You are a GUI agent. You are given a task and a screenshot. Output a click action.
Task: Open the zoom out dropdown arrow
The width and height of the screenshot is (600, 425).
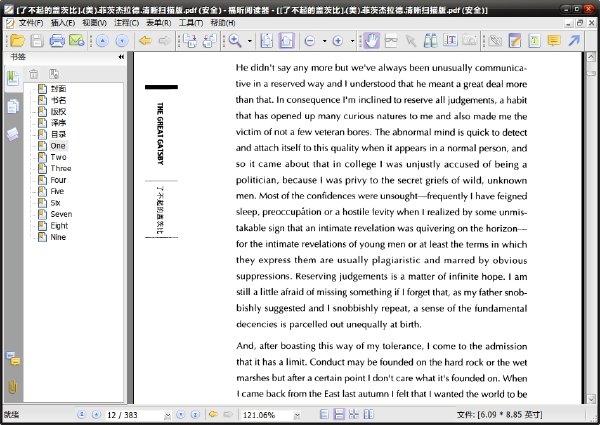(x=324, y=41)
